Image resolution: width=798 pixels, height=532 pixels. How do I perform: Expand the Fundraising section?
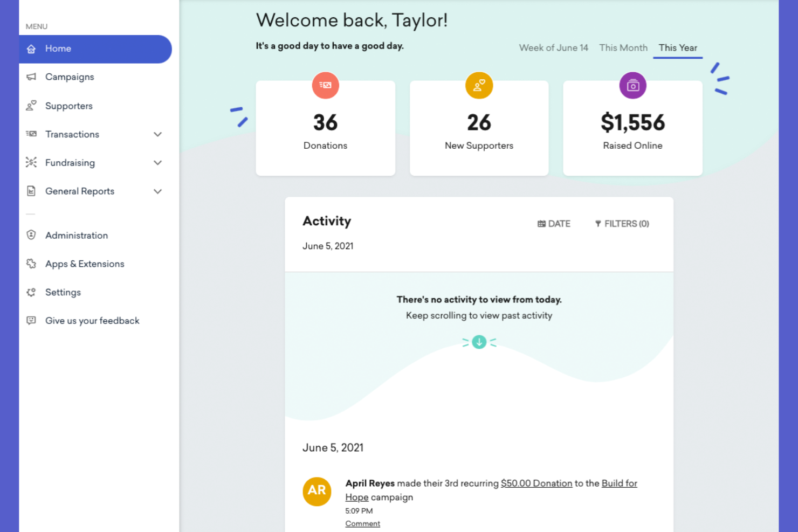pos(157,162)
